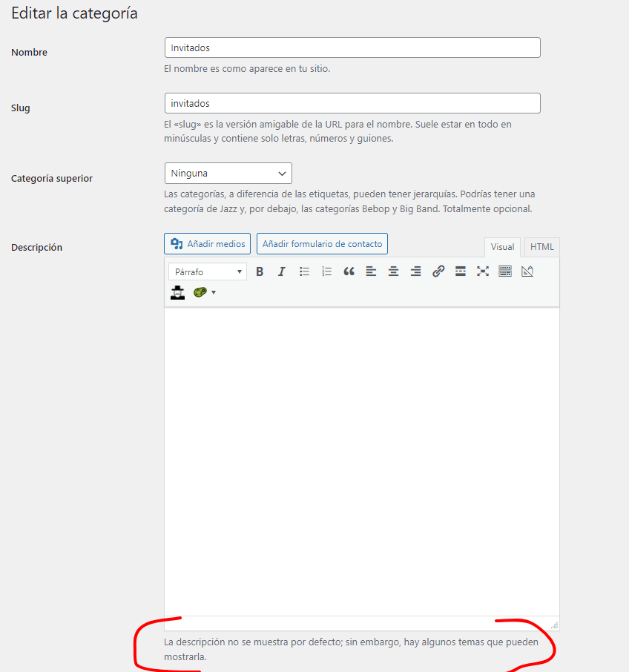629x672 pixels.
Task: Click 'El nombre es como aparece' help text
Action: [247, 68]
